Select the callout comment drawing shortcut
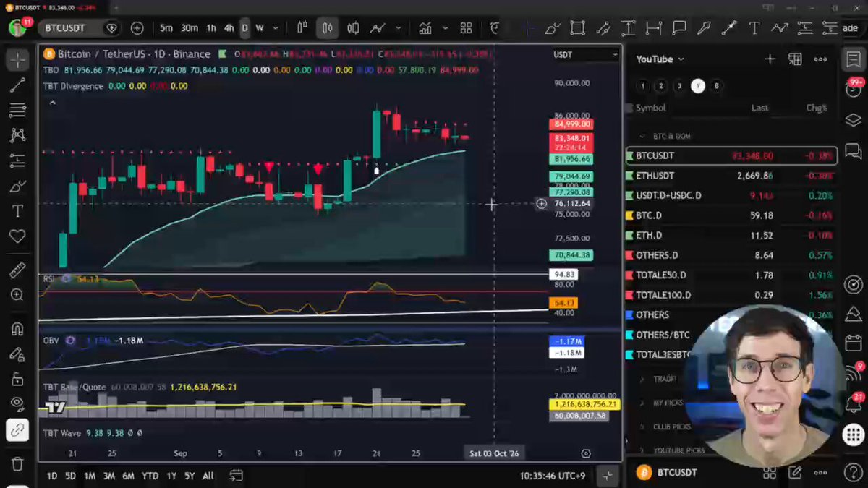Viewport: 868px width, 488px height. tap(679, 28)
